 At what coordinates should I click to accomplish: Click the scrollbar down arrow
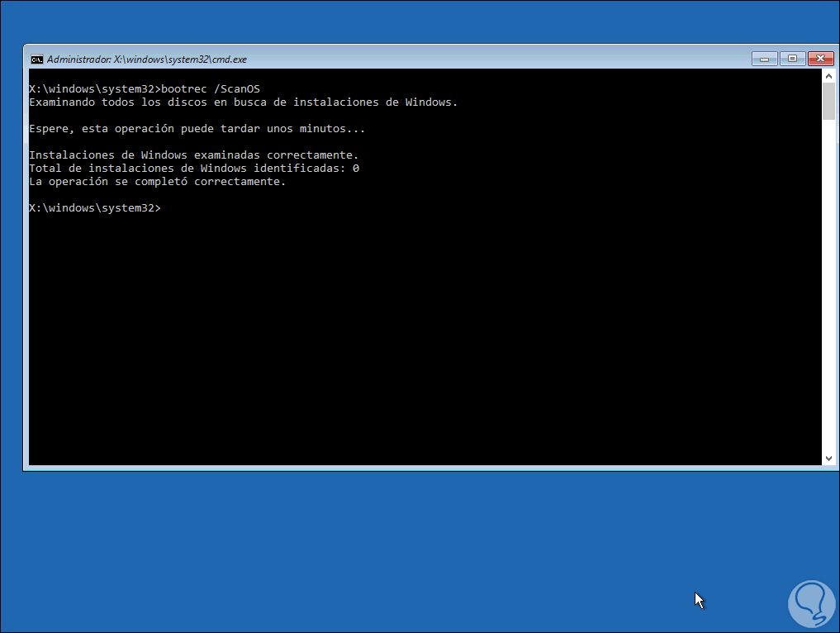828,459
